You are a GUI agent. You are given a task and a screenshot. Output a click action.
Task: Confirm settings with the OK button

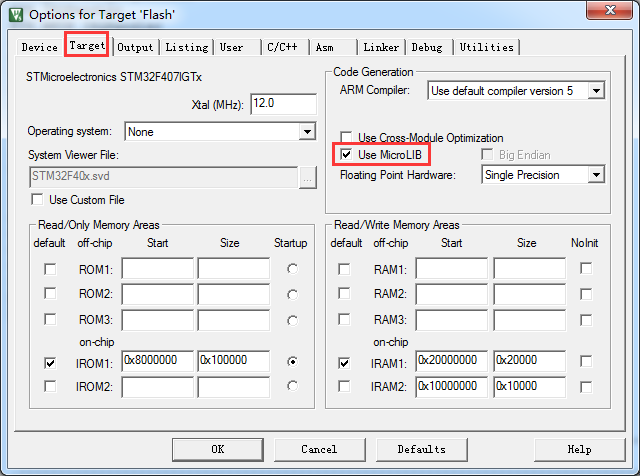click(x=218, y=449)
